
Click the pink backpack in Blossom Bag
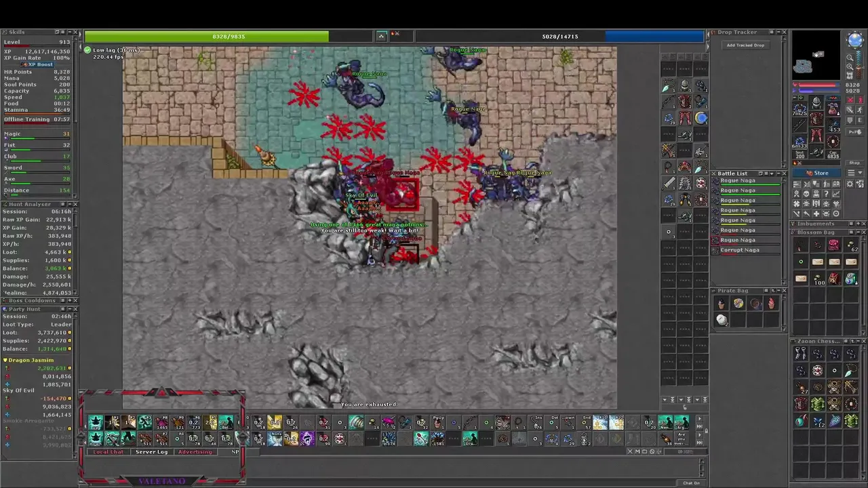(834, 245)
